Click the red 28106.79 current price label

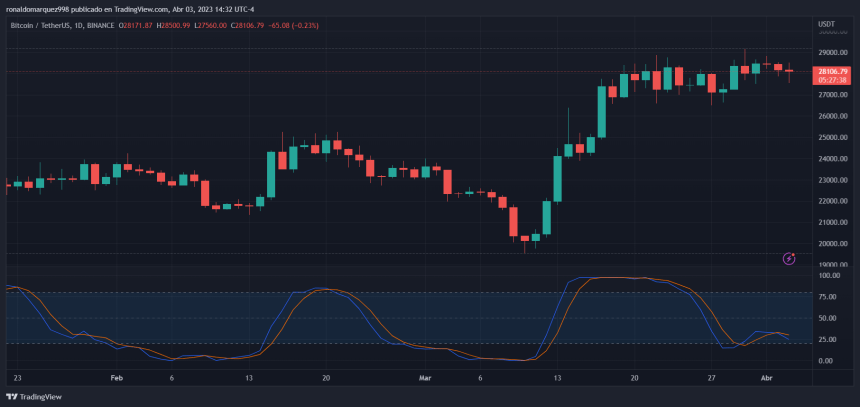tap(832, 71)
